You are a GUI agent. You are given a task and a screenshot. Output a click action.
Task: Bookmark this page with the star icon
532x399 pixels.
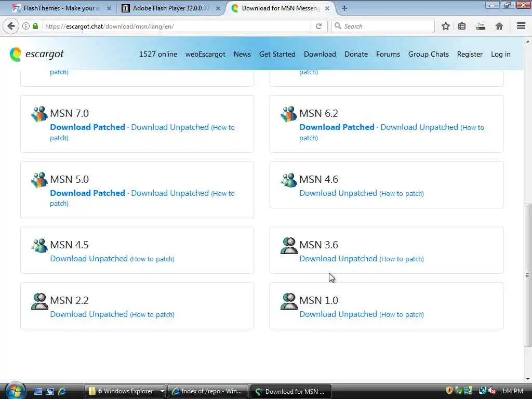tap(445, 26)
